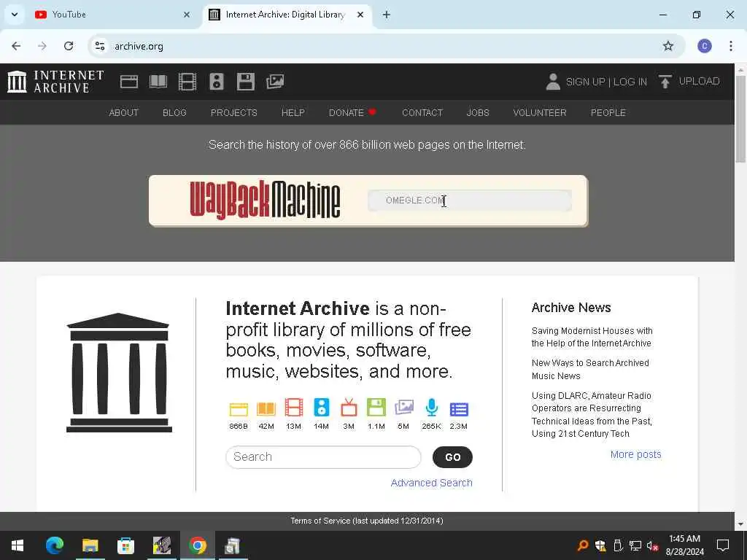Viewport: 747px width, 560px height.
Task: Focus the Wayback Machine URL field
Action: [469, 201]
